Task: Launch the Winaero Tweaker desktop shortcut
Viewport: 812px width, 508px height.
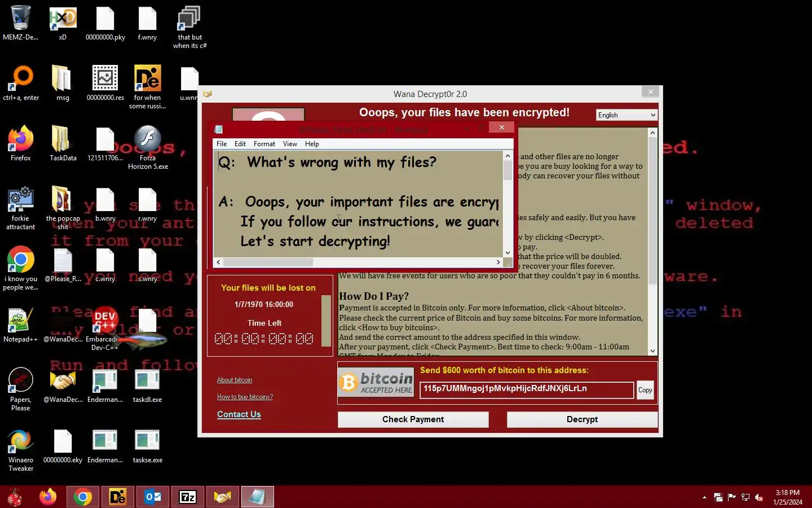Action: tap(21, 450)
